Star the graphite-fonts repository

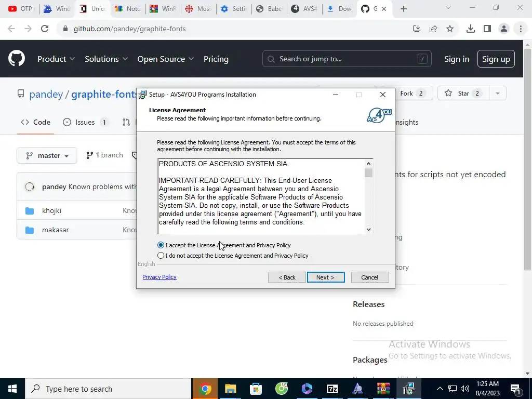click(x=463, y=94)
